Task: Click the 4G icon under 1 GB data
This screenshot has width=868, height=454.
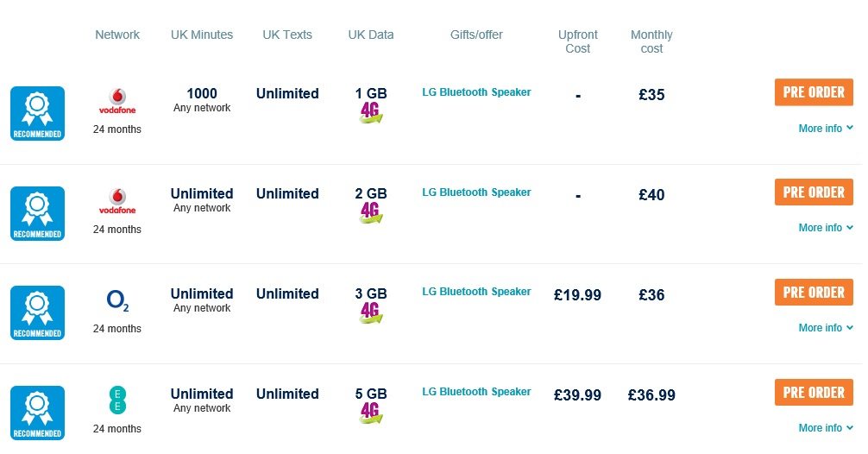Action: pos(371,113)
